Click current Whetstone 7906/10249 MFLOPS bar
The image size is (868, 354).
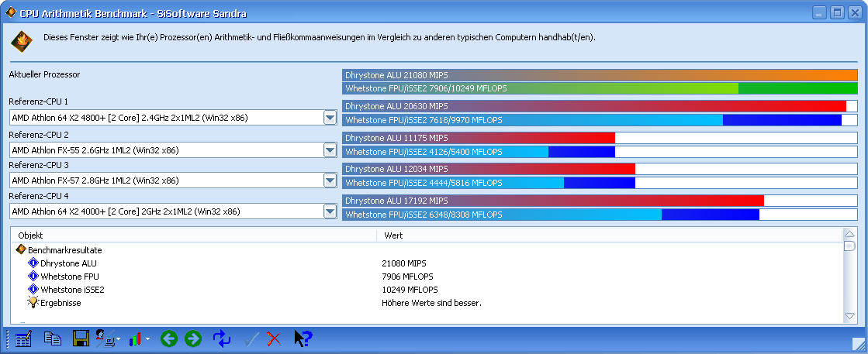(x=600, y=88)
